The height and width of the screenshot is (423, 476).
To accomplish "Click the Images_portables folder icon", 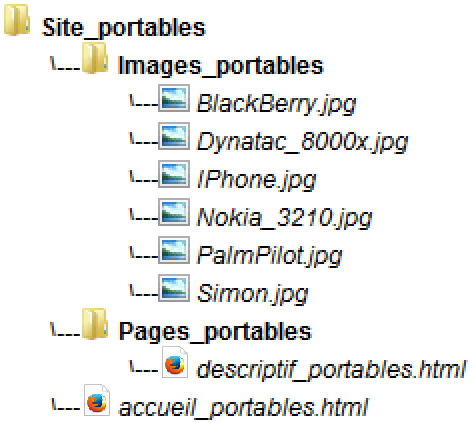I will point(95,58).
